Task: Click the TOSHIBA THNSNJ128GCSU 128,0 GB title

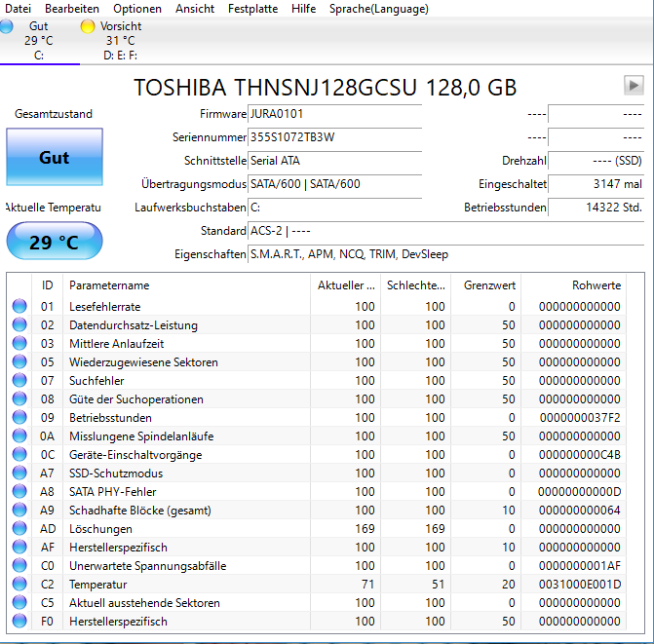Action: [326, 88]
